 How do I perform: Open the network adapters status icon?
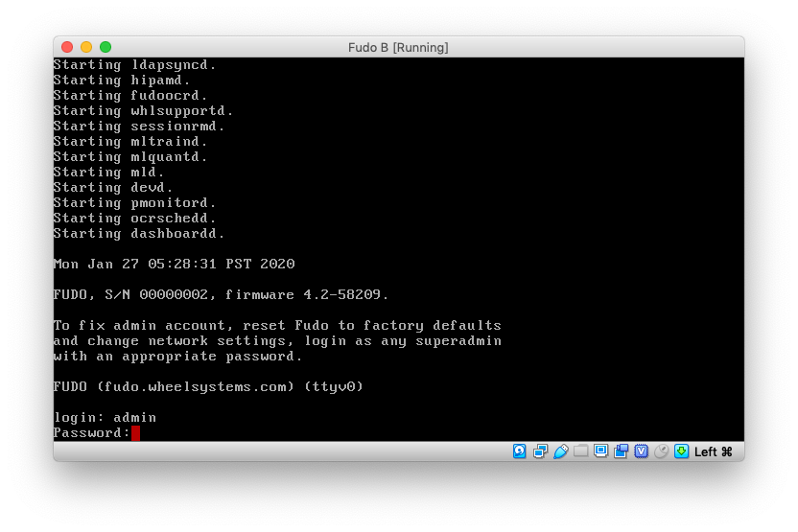click(x=540, y=451)
